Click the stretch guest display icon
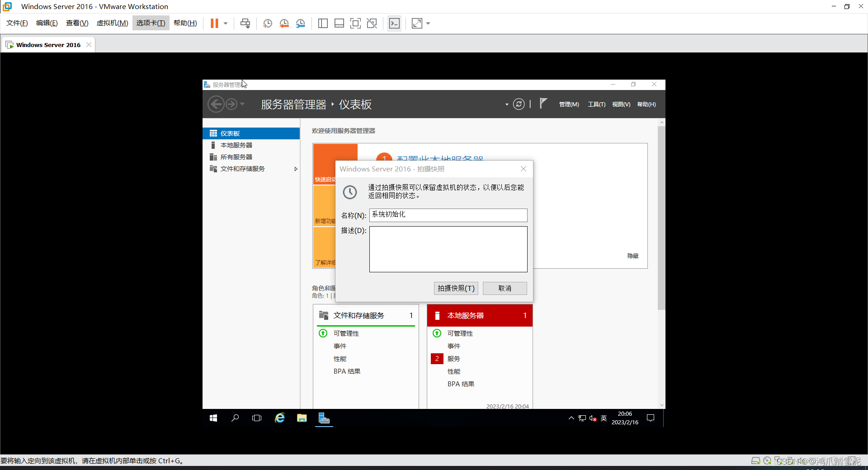 click(x=417, y=23)
